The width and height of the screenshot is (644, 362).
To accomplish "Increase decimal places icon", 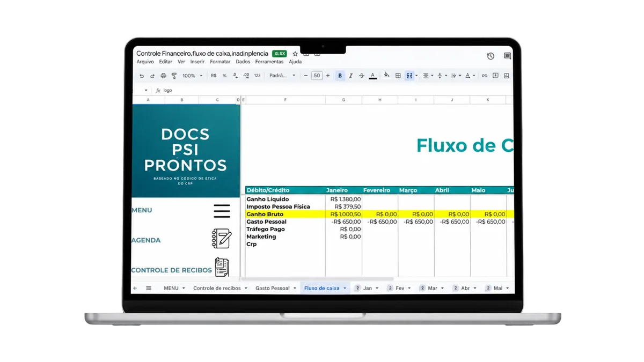I will [246, 76].
